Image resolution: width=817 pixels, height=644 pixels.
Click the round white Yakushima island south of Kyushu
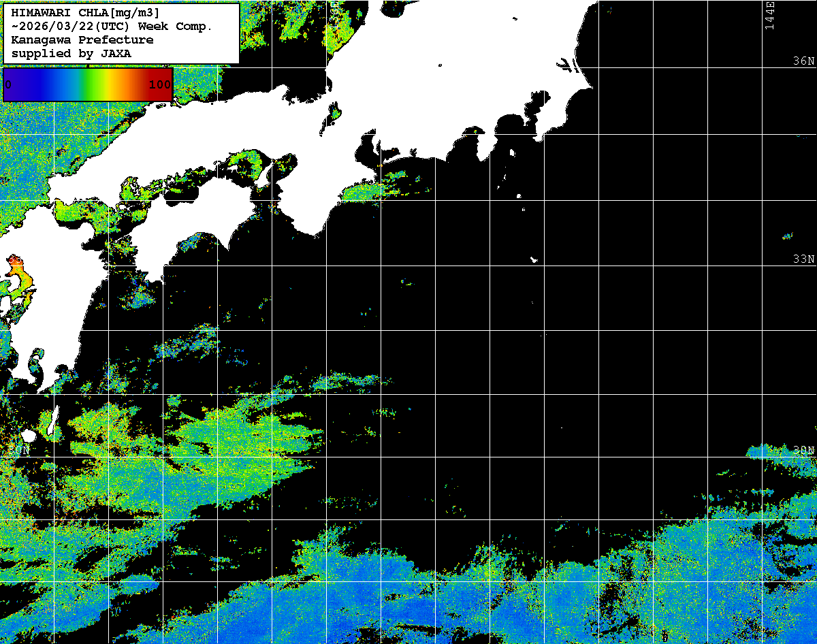click(x=29, y=435)
